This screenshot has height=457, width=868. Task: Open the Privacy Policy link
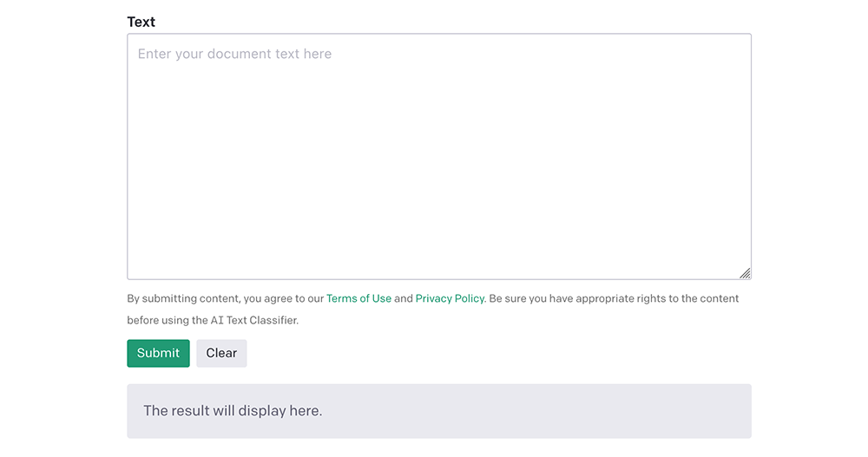coord(450,299)
